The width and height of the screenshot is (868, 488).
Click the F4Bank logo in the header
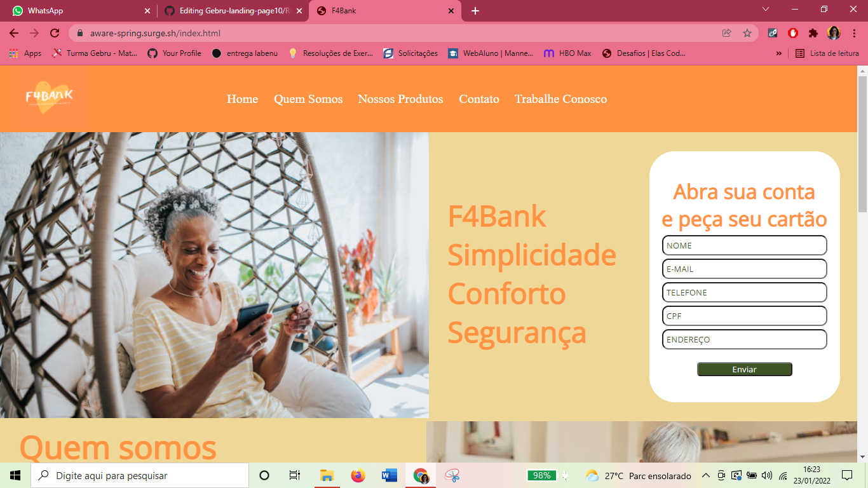point(50,97)
